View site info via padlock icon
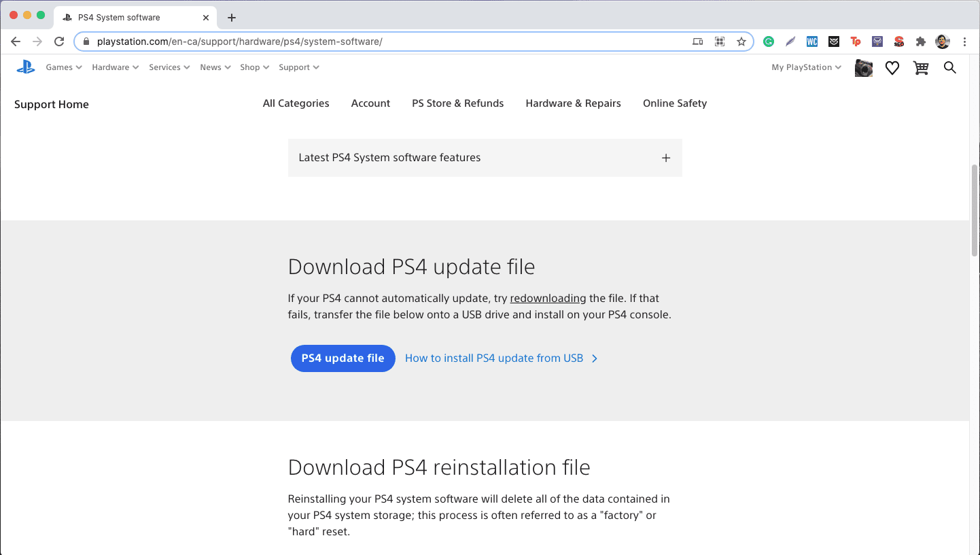This screenshot has height=555, width=980. pyautogui.click(x=86, y=41)
